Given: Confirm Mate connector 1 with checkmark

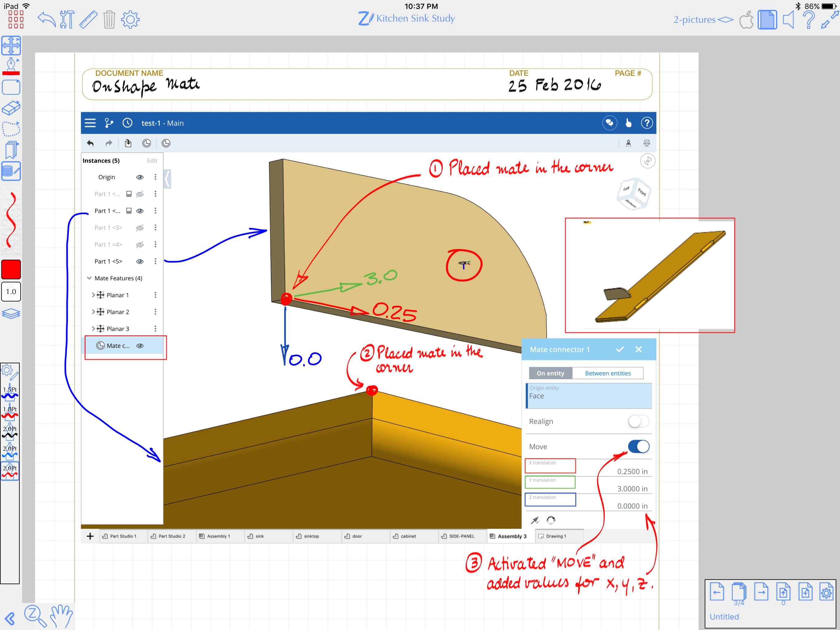Looking at the screenshot, I should [620, 349].
